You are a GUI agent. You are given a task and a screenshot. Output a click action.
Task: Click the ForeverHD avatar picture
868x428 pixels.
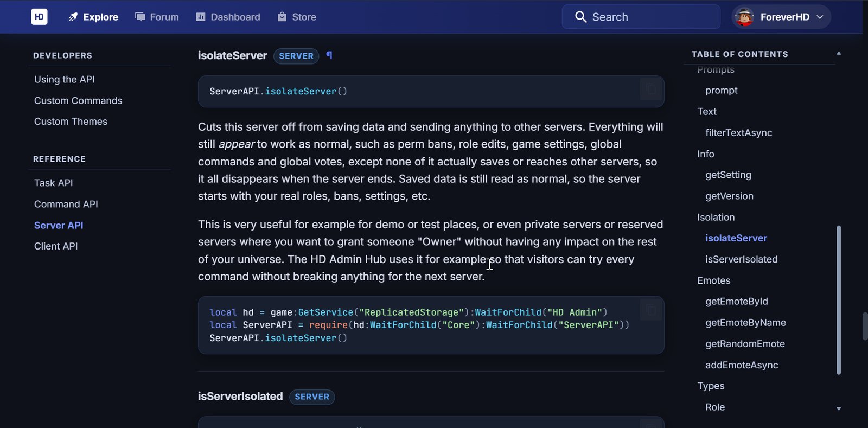(744, 17)
